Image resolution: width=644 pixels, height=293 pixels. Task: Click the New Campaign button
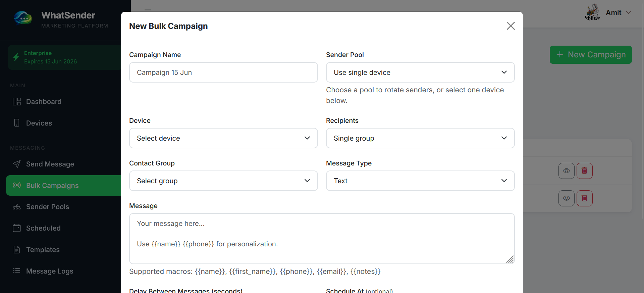591,55
